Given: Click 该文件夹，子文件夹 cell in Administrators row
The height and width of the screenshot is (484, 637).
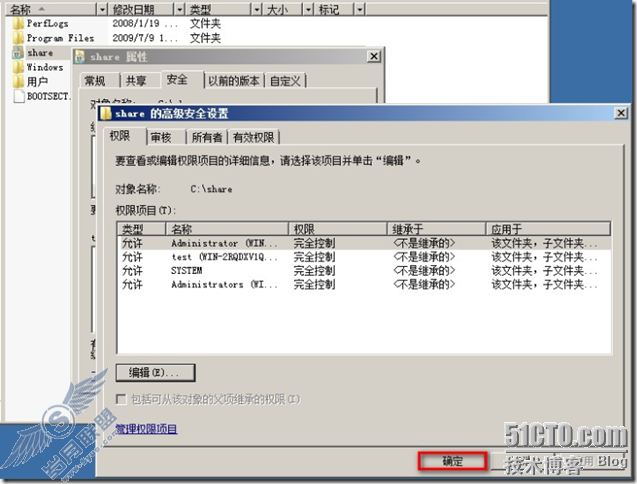Looking at the screenshot, I should point(544,284).
